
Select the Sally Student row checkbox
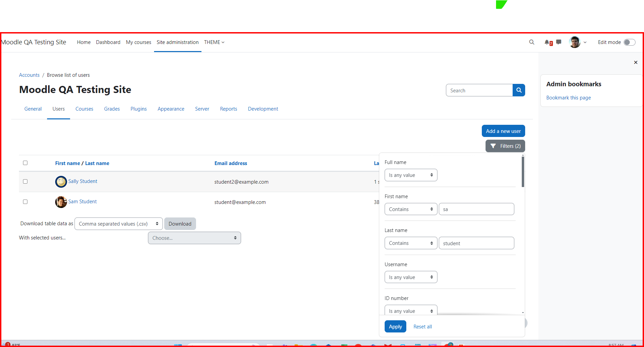(25, 182)
